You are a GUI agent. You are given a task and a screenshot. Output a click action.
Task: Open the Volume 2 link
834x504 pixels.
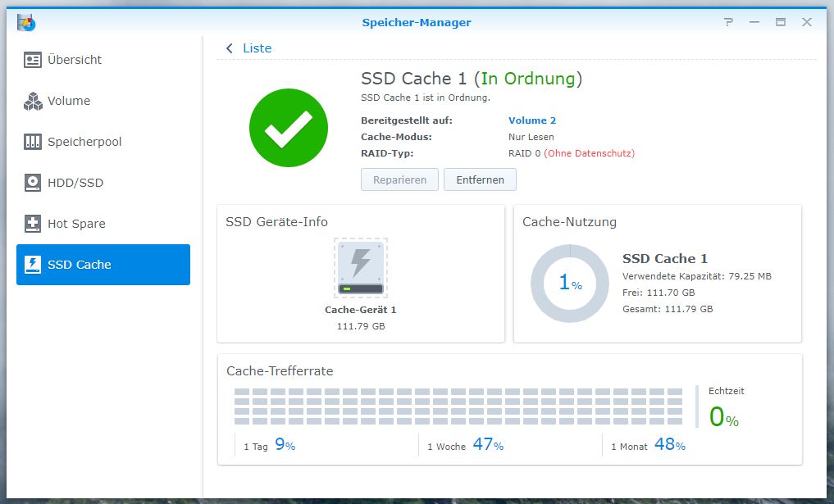pos(532,120)
